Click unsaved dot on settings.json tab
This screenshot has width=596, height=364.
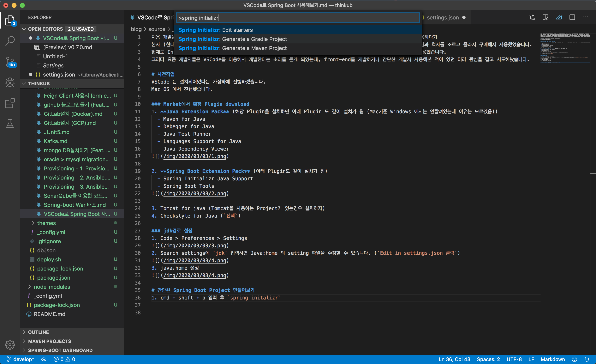464,17
